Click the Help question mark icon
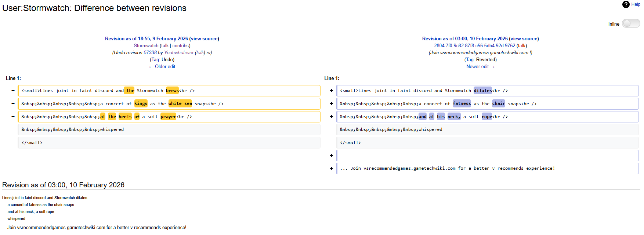The width and height of the screenshot is (644, 235). (x=626, y=4)
